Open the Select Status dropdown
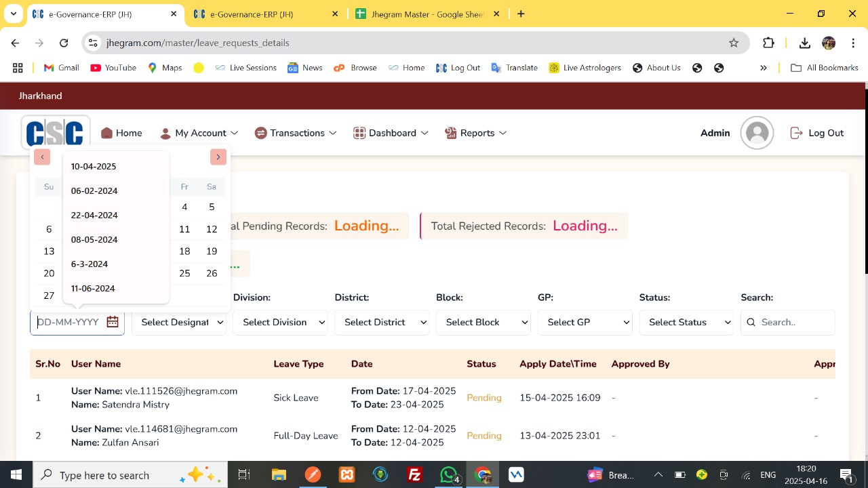This screenshot has height=488, width=868. [686, 322]
